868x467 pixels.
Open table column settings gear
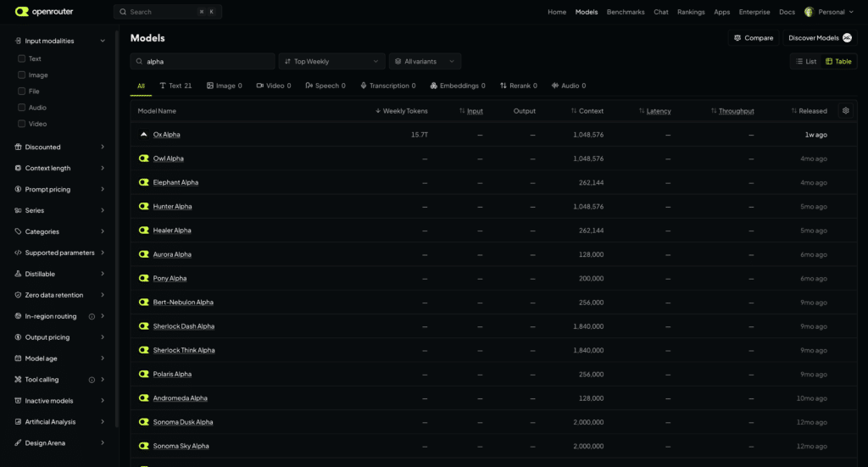(x=845, y=111)
